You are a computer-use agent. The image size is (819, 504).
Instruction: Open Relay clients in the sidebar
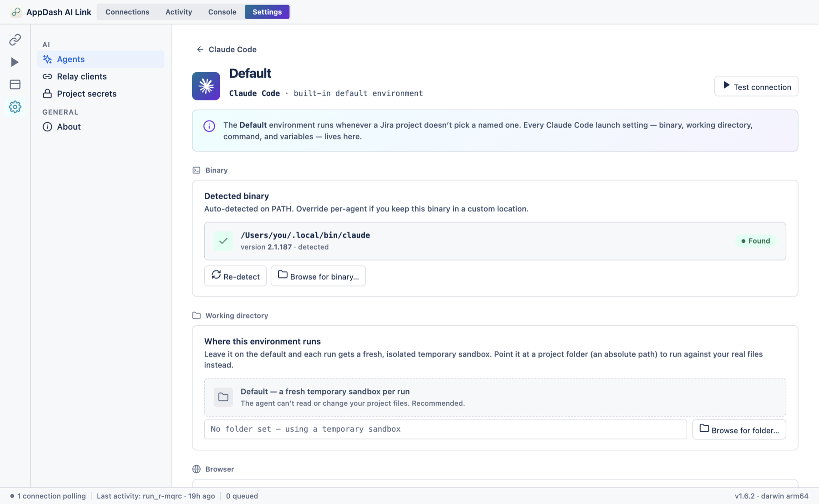coord(101,76)
